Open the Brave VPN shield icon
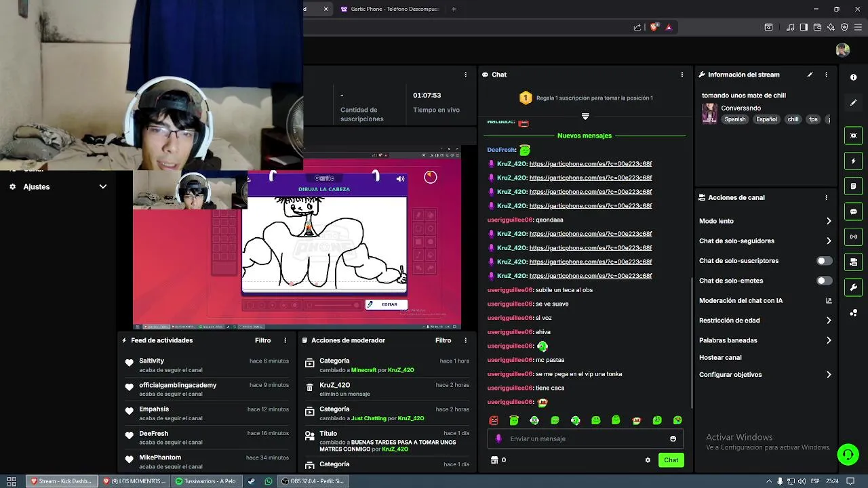 coord(844,27)
